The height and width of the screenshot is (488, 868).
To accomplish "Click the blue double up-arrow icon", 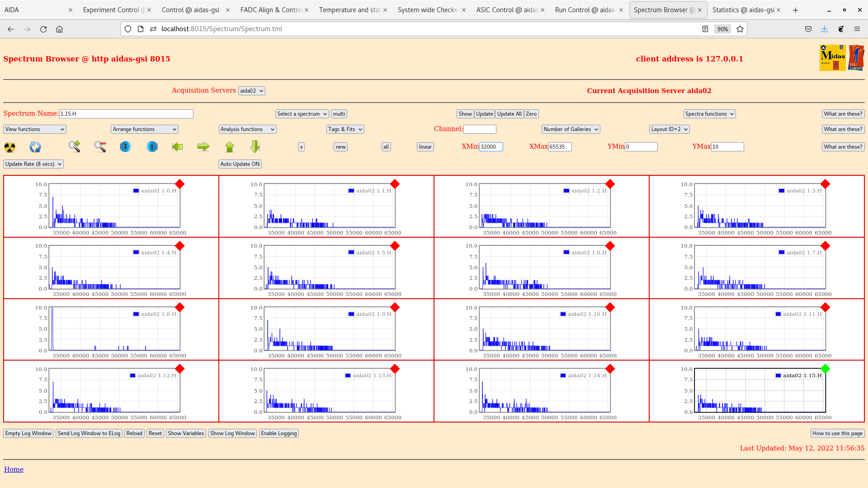I will coord(152,147).
